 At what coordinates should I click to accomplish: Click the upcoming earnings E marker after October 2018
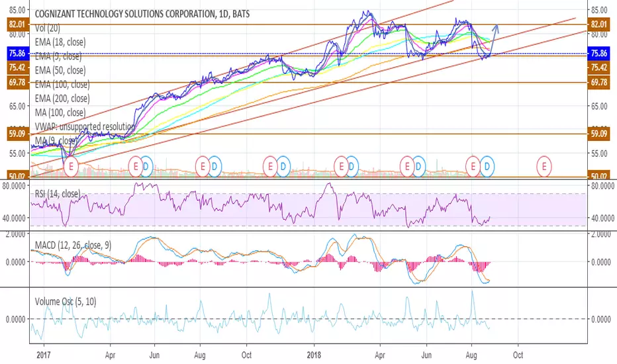pos(544,167)
